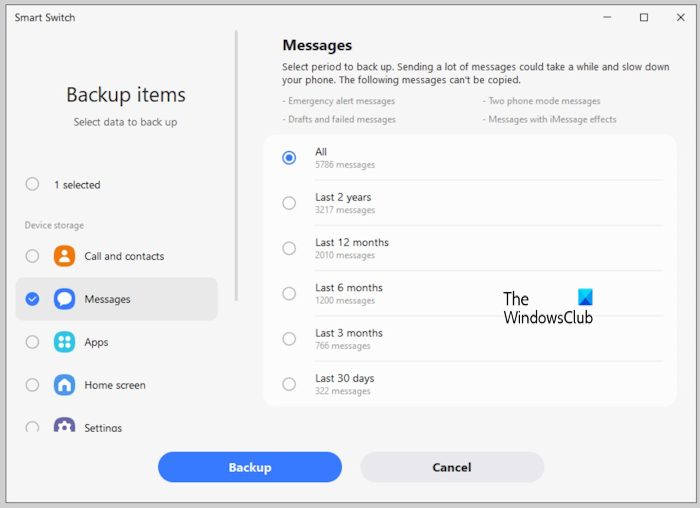
Task: Choose the Last 30 days period
Action: click(x=289, y=384)
